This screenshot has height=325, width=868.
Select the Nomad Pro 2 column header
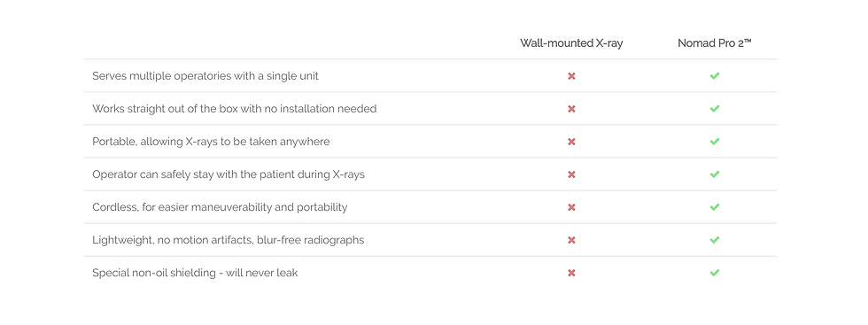[715, 43]
